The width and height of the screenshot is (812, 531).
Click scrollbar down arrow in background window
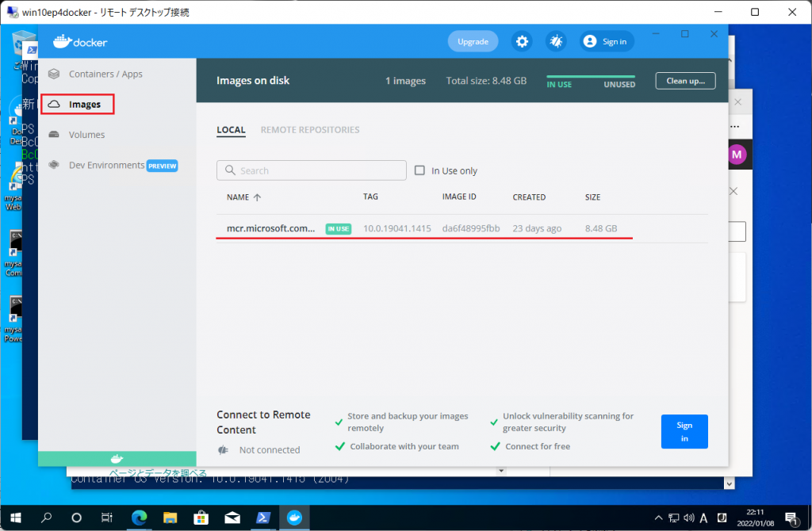[x=730, y=483]
